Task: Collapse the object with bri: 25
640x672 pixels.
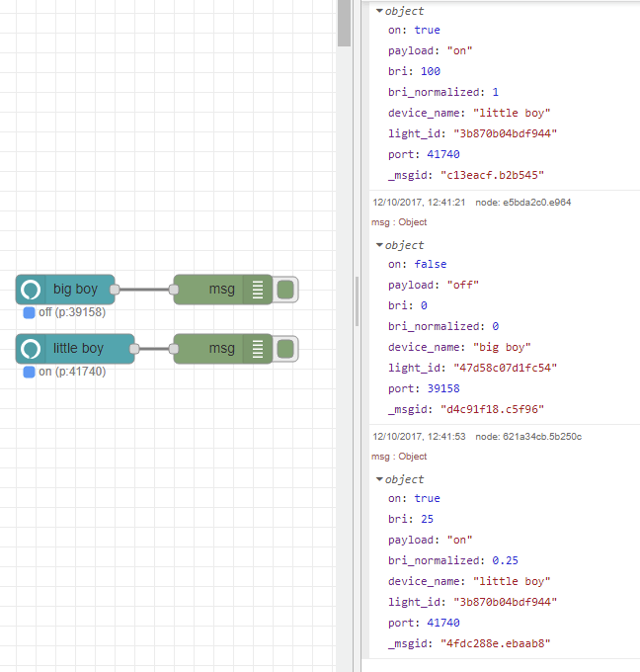Action: pos(379,479)
